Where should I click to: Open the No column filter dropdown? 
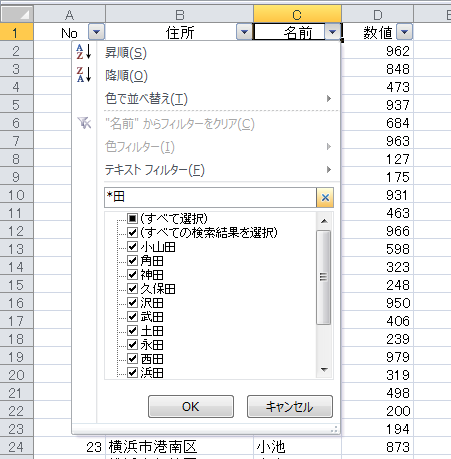[96, 32]
